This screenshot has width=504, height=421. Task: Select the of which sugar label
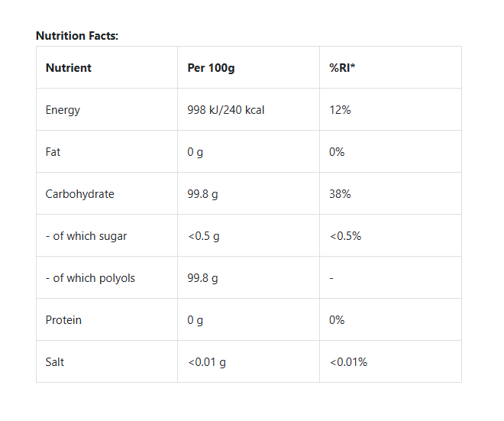tap(86, 236)
